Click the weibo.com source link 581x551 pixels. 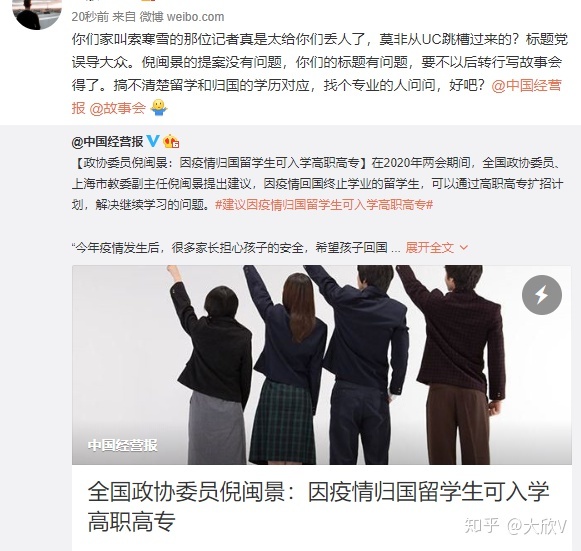[195, 17]
